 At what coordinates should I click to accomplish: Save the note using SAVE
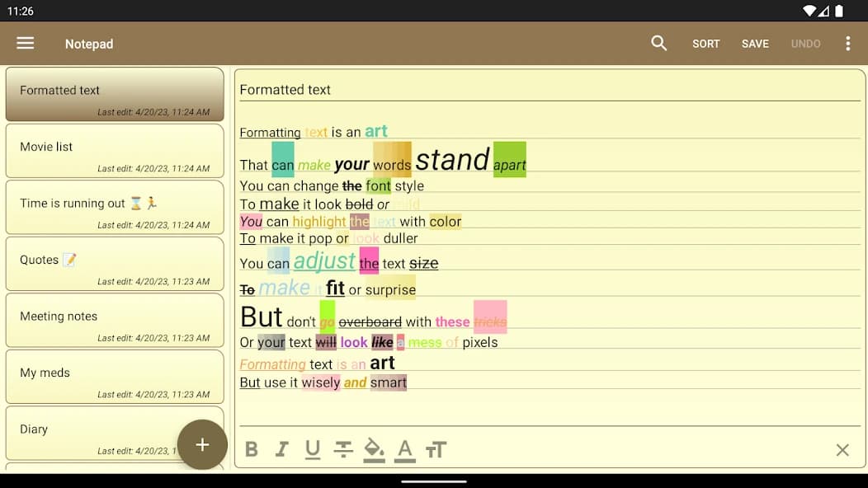point(755,43)
